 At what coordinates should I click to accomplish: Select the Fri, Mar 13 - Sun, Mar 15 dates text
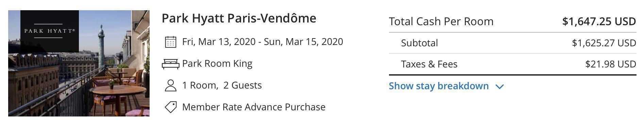pyautogui.click(x=262, y=42)
